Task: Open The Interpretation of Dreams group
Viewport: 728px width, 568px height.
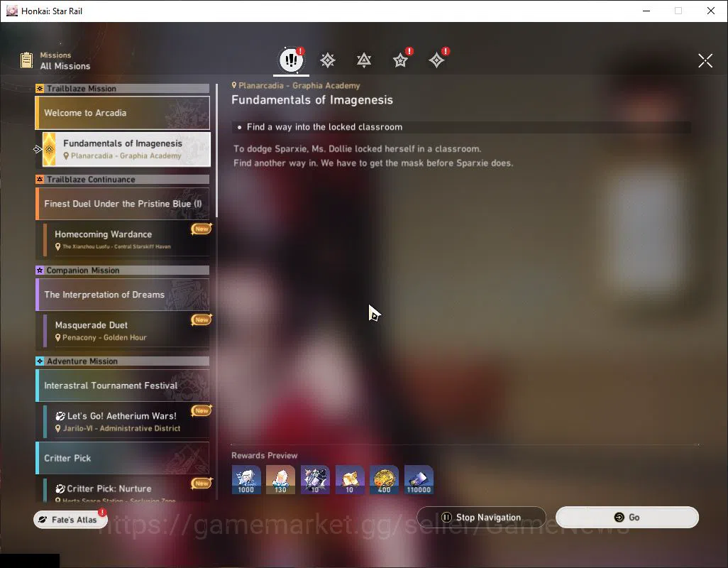Action: coord(123,295)
